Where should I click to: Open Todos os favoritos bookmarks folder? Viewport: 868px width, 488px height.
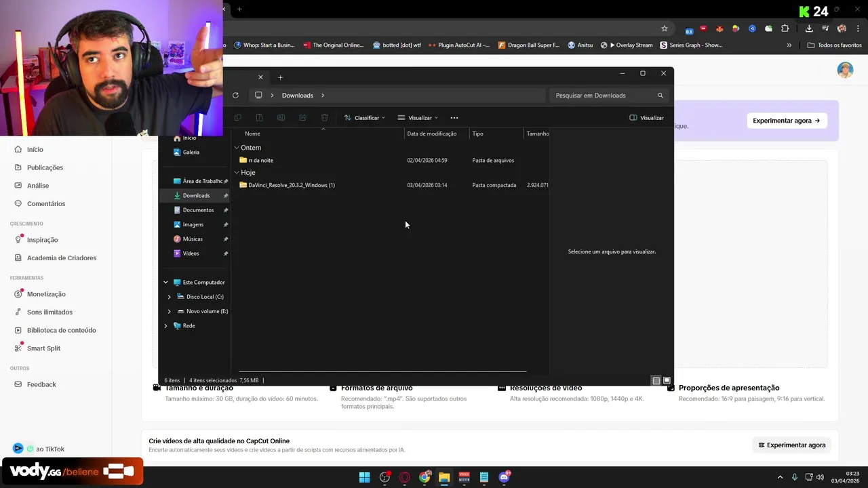tap(835, 45)
